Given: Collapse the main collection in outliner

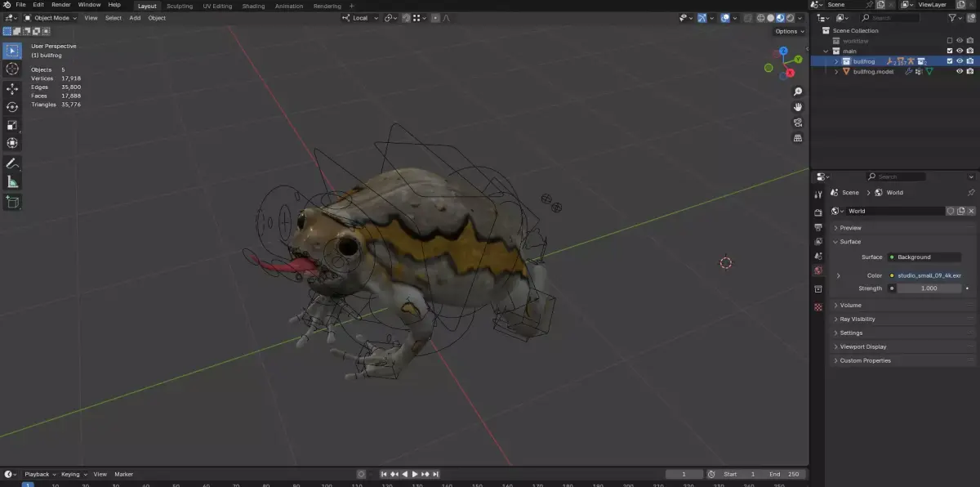Looking at the screenshot, I should (826, 51).
